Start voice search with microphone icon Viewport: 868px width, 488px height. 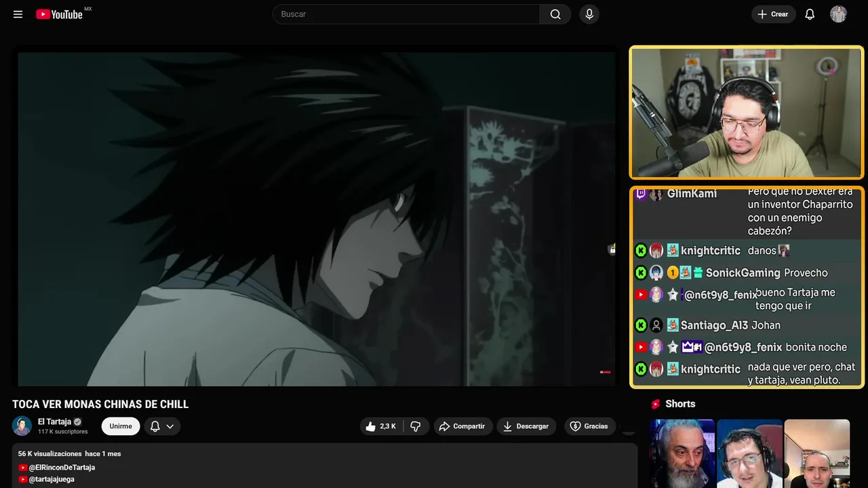tap(589, 14)
